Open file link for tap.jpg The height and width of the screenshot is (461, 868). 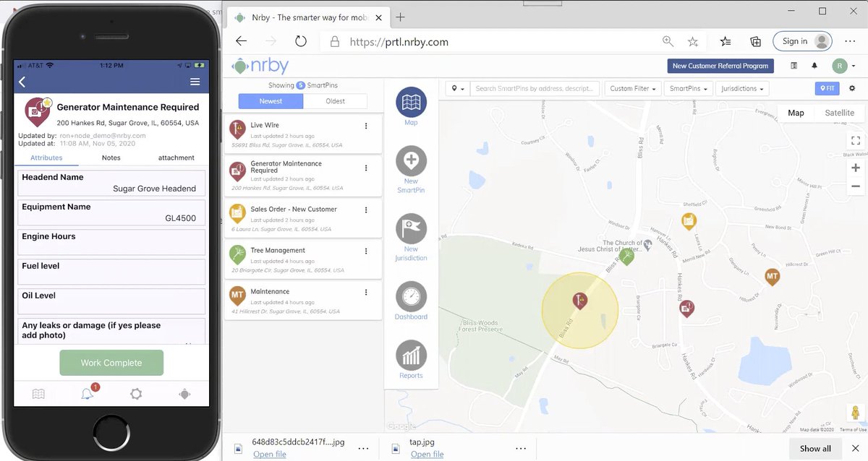tap(427, 454)
